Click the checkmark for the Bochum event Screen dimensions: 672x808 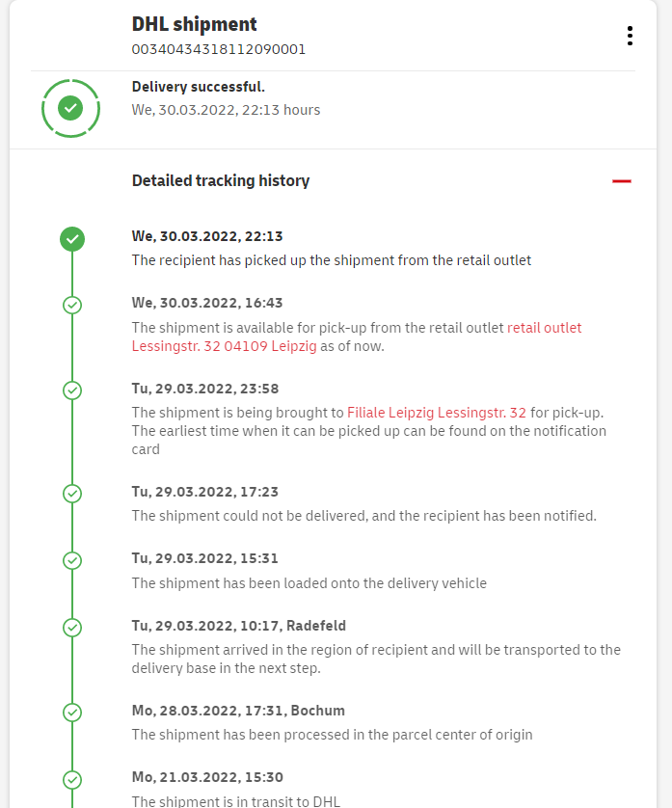pos(72,713)
